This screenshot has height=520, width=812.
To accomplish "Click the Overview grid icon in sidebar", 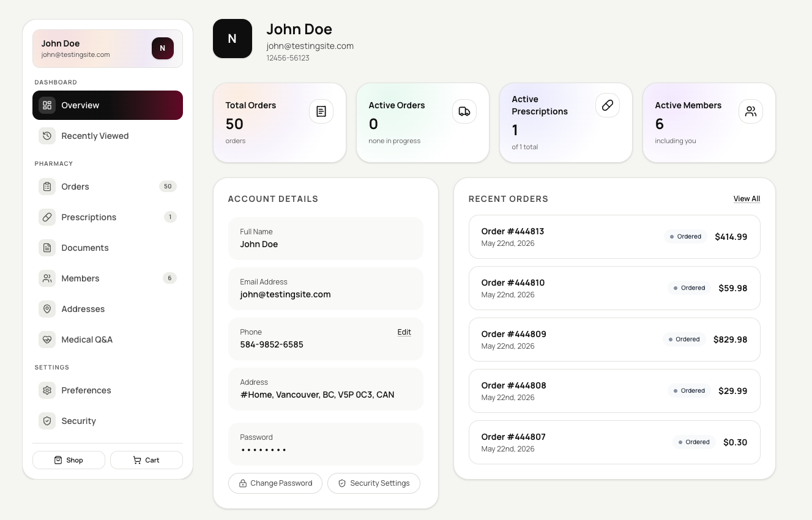I will pos(47,105).
